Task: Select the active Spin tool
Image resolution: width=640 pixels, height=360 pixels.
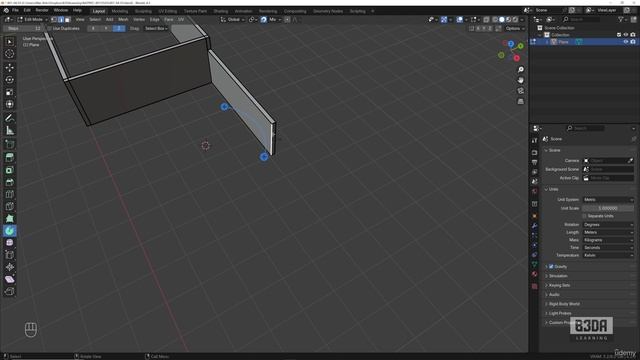Action: 10,231
